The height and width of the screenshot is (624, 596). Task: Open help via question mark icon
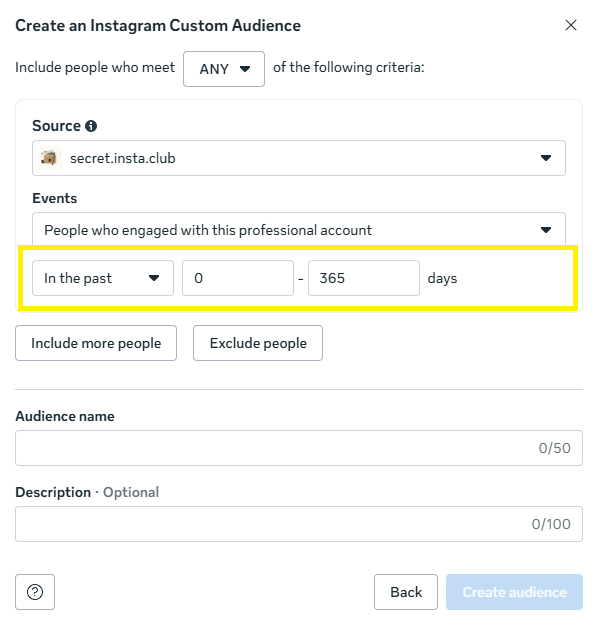pyautogui.click(x=35, y=592)
